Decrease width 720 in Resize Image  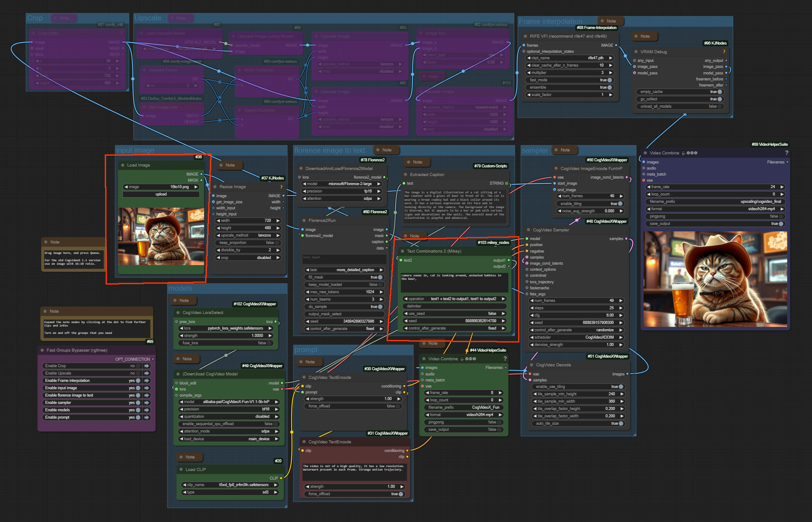[218, 221]
